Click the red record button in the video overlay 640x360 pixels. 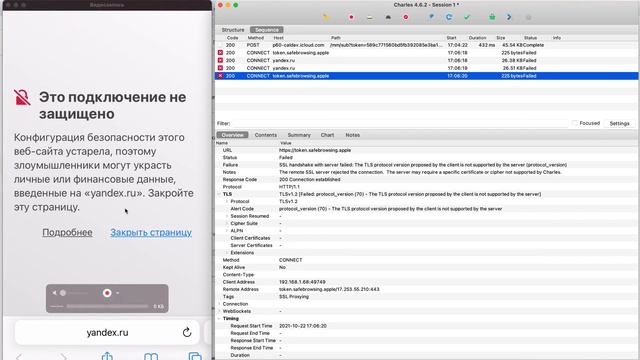point(107,293)
